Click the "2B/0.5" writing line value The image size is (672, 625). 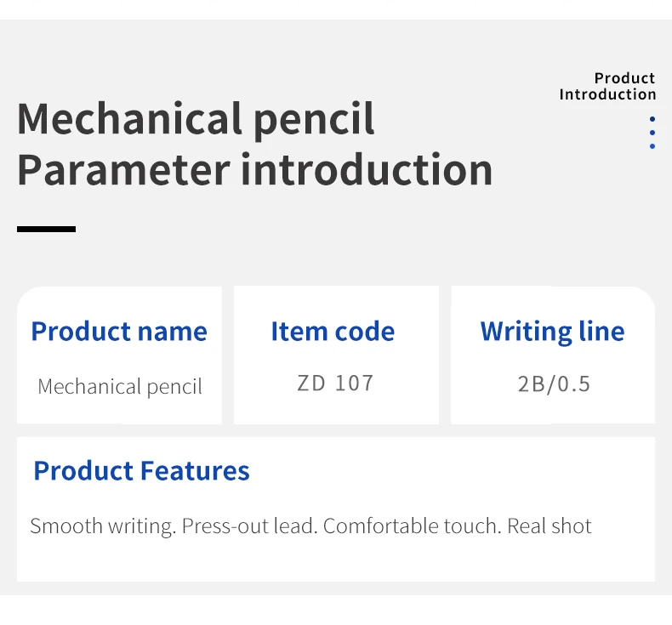[554, 384]
